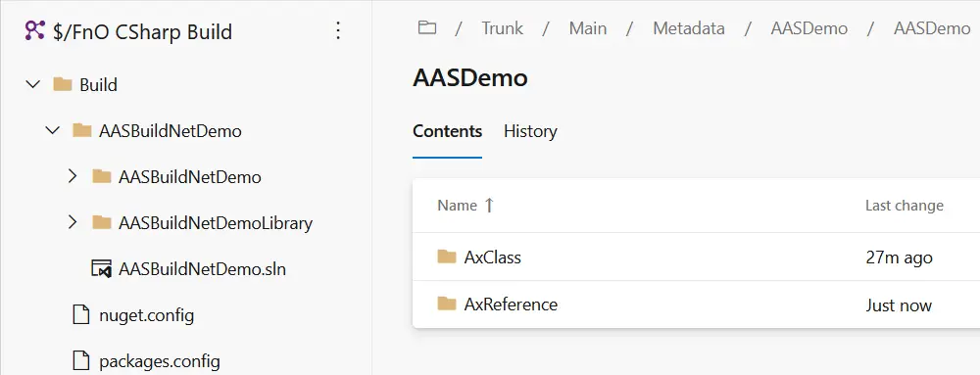This screenshot has height=375, width=980.
Task: Go to last AASDemo breadcrumb link
Action: click(932, 28)
